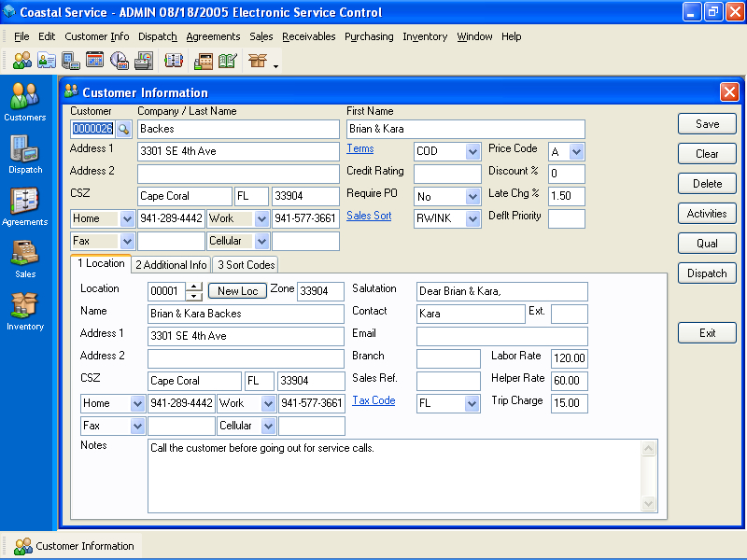Click the printer gauge toolbar icon
Image resolution: width=747 pixels, height=560 pixels.
(x=144, y=61)
